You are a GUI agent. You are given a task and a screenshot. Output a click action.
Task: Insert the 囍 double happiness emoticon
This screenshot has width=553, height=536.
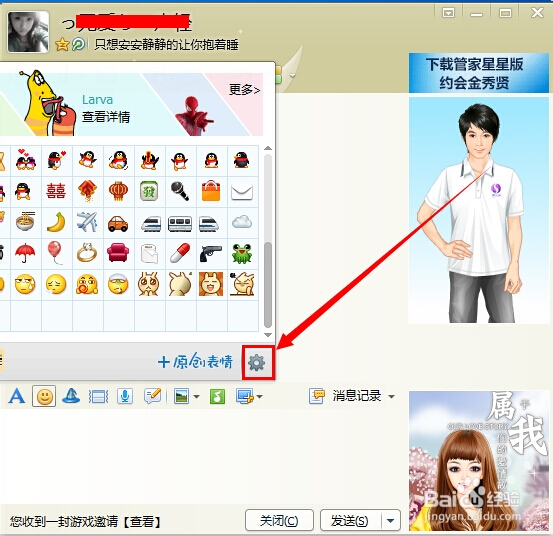pyautogui.click(x=56, y=191)
